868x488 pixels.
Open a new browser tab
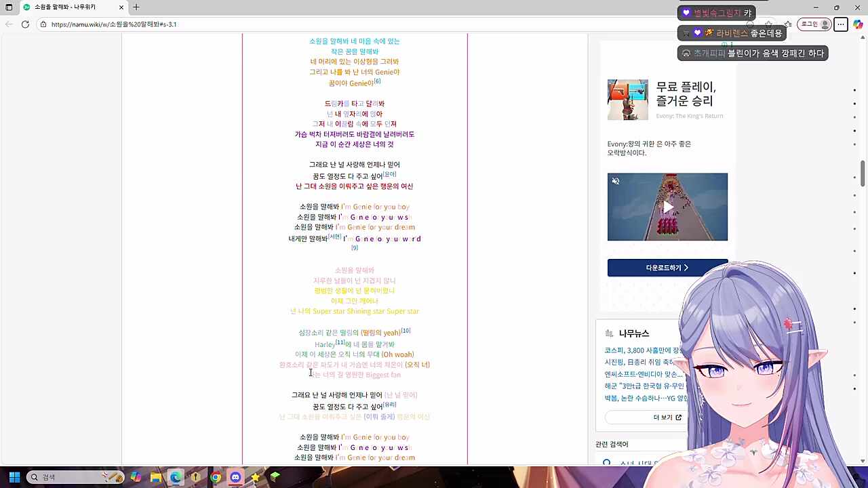pos(136,7)
